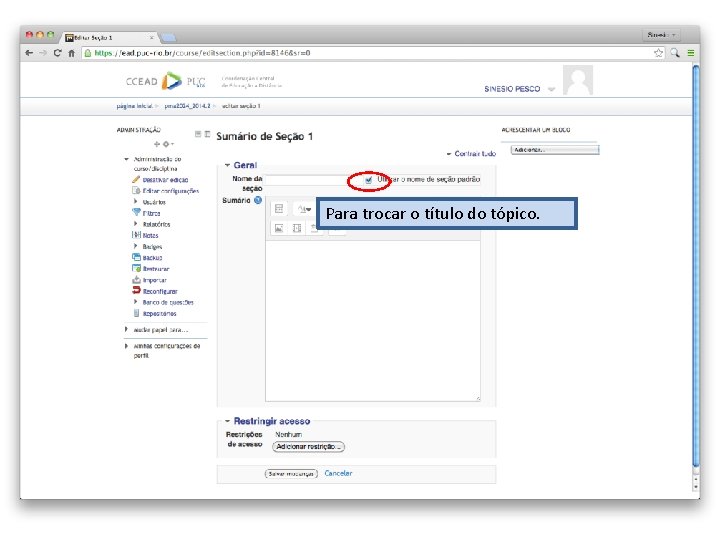Open the SINESIO PESCO user menu arrow

(551, 89)
